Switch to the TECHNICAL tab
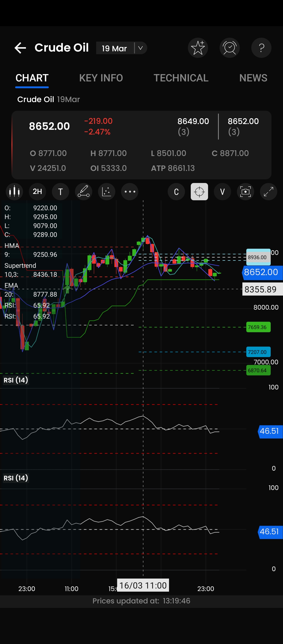 pos(181,78)
